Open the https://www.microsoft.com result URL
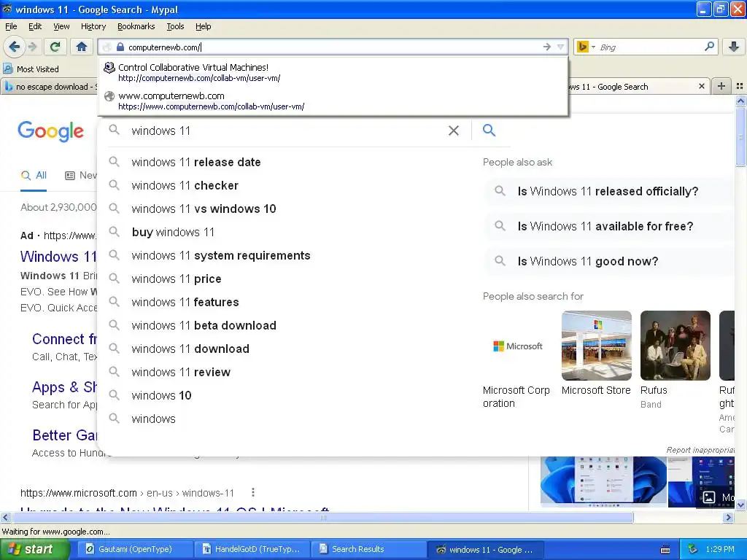The height and width of the screenshot is (560, 747). [x=127, y=493]
